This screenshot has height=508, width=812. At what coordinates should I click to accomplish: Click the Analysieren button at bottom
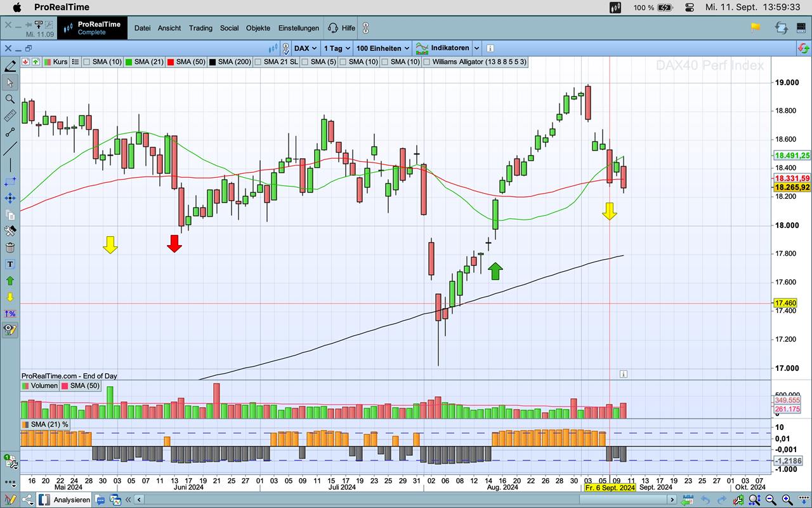(71, 500)
